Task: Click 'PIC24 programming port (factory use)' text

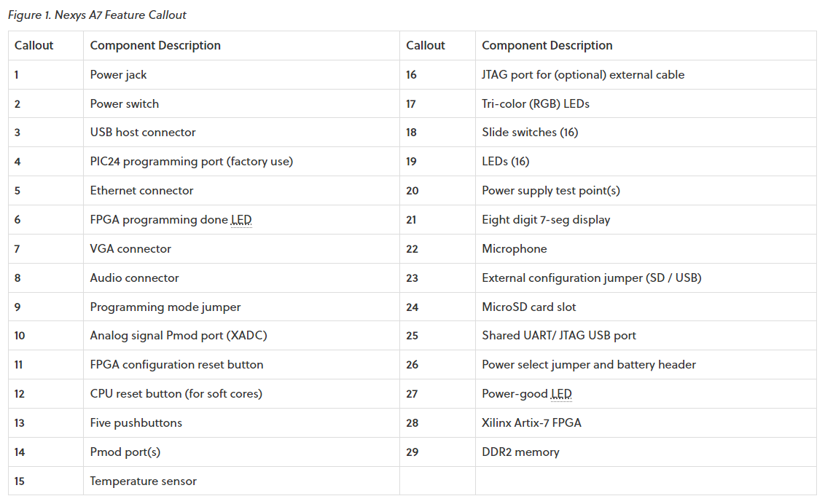Action: pyautogui.click(x=191, y=162)
